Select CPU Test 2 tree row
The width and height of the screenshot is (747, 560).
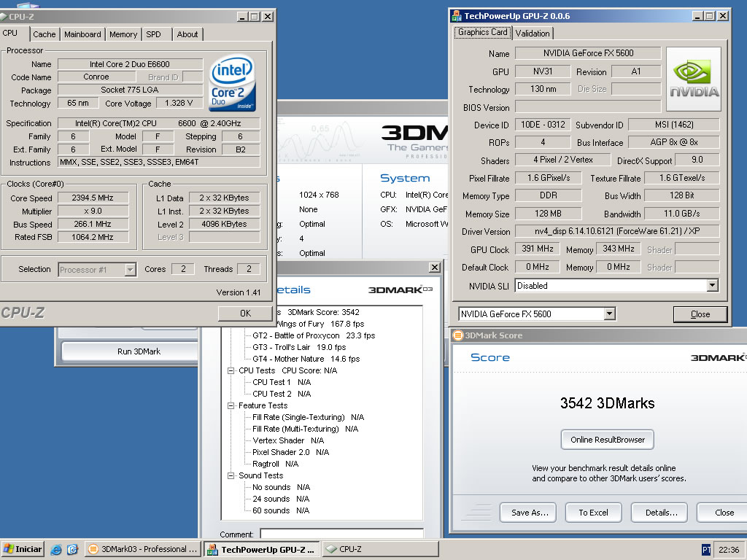point(281,394)
